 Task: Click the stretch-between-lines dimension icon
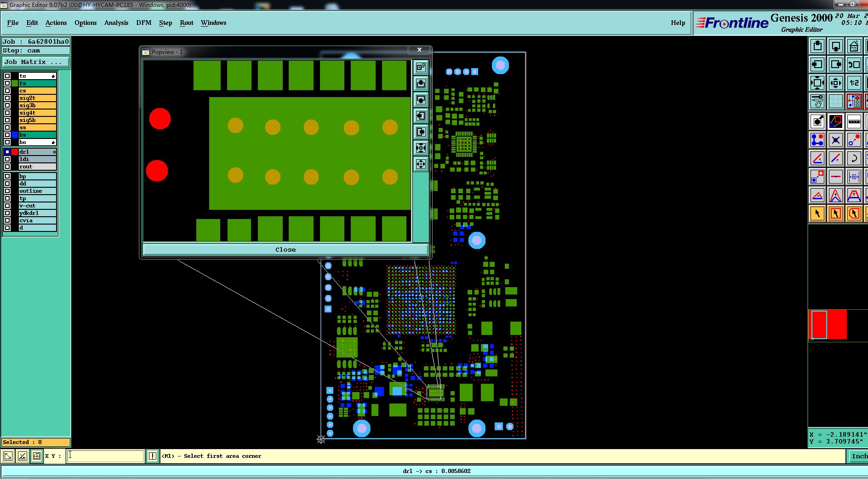click(854, 177)
